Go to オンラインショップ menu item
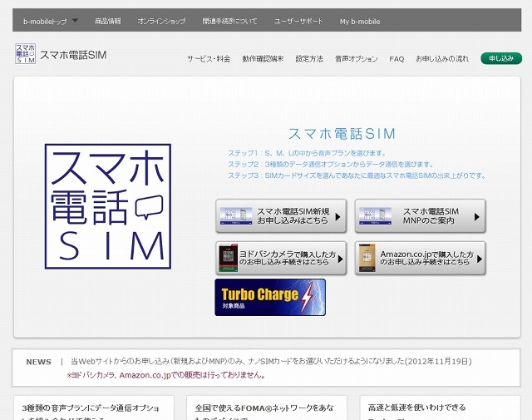Viewport: 532px width, 420px height. 161,21
